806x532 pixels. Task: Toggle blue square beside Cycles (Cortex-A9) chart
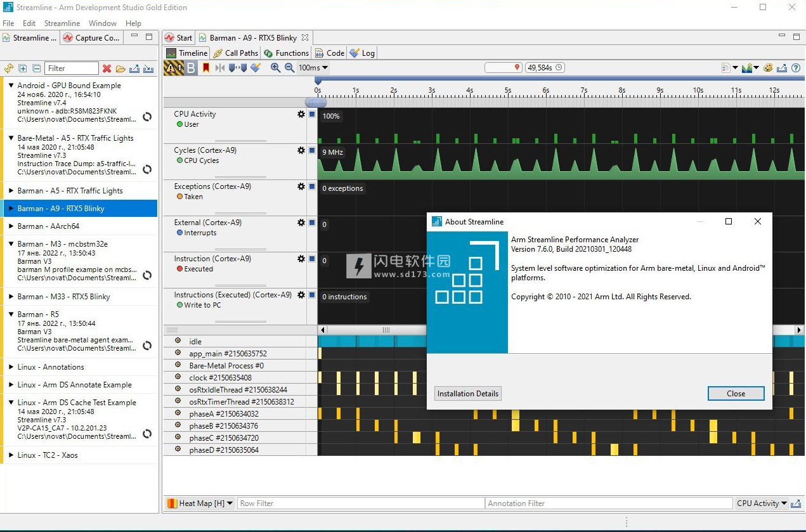click(x=312, y=150)
